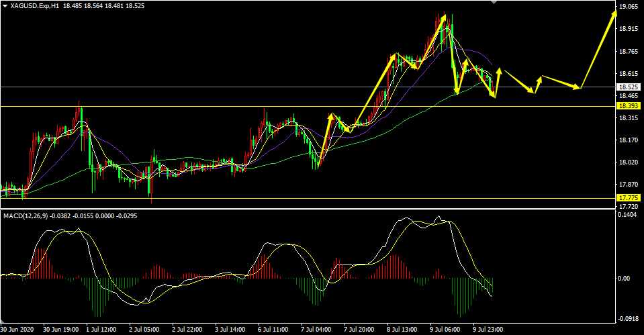
Task: Click the 7 Jul 04:00 time label
Action: 316,329
